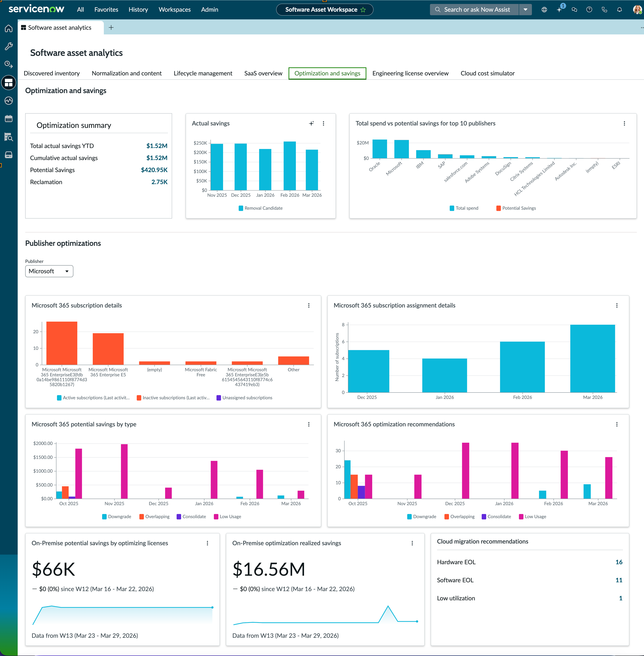Viewport: 644px width, 656px height.
Task: Click Reclamation value 2.75K
Action: pyautogui.click(x=159, y=182)
